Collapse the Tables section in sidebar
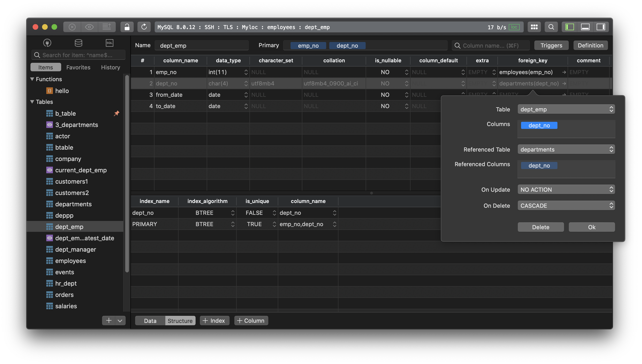The height and width of the screenshot is (364, 642). pyautogui.click(x=32, y=102)
